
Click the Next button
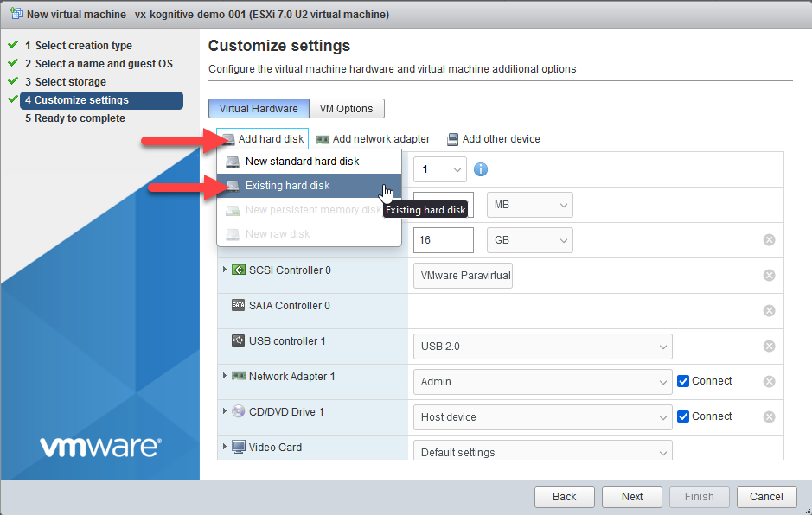tap(632, 497)
